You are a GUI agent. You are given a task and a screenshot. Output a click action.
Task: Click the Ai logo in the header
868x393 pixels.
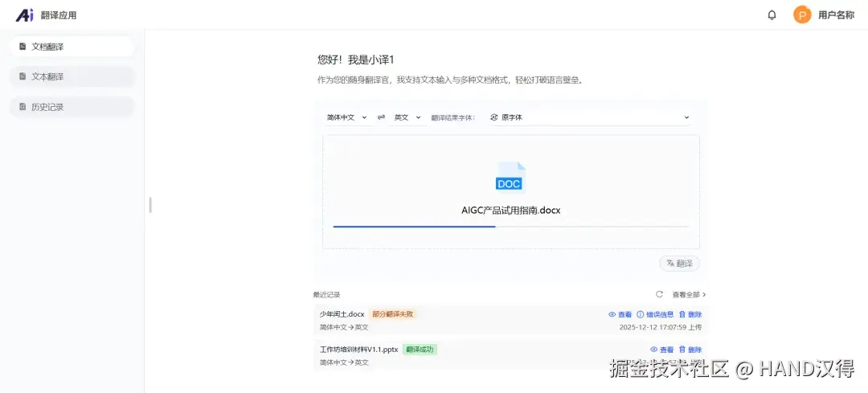coord(25,15)
